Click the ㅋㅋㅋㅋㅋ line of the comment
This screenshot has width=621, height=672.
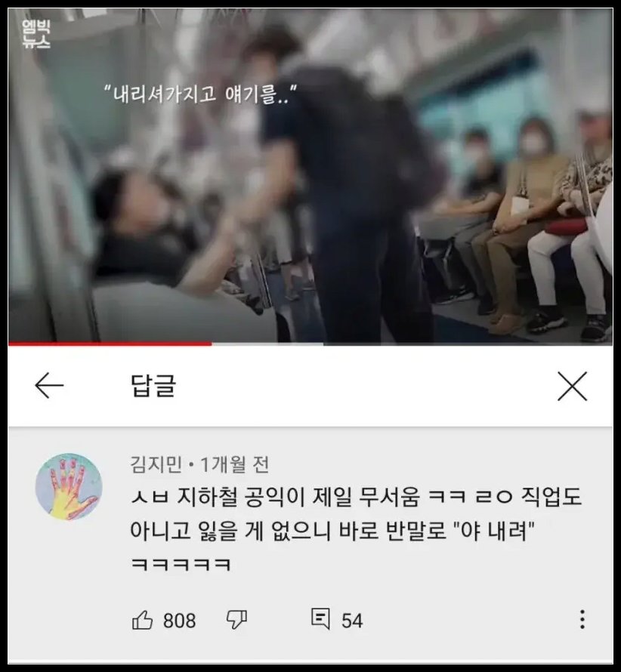(181, 565)
